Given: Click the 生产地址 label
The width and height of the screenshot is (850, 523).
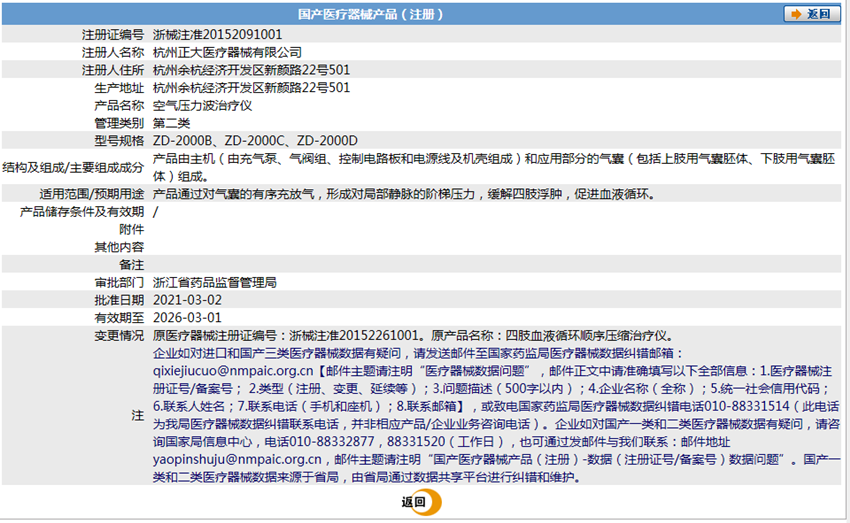Looking at the screenshot, I should [119, 88].
